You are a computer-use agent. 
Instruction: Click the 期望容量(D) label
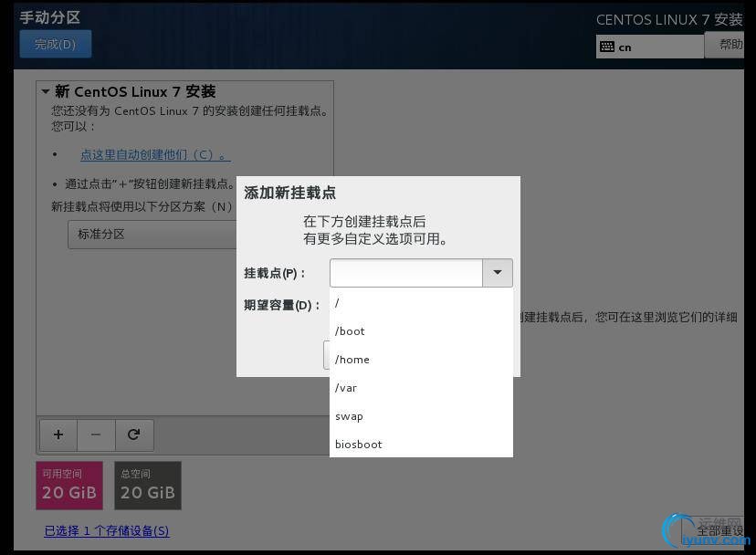[281, 305]
